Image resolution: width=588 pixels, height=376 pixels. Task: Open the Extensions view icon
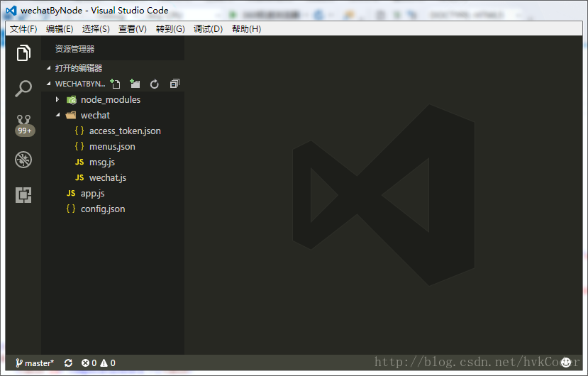[23, 195]
